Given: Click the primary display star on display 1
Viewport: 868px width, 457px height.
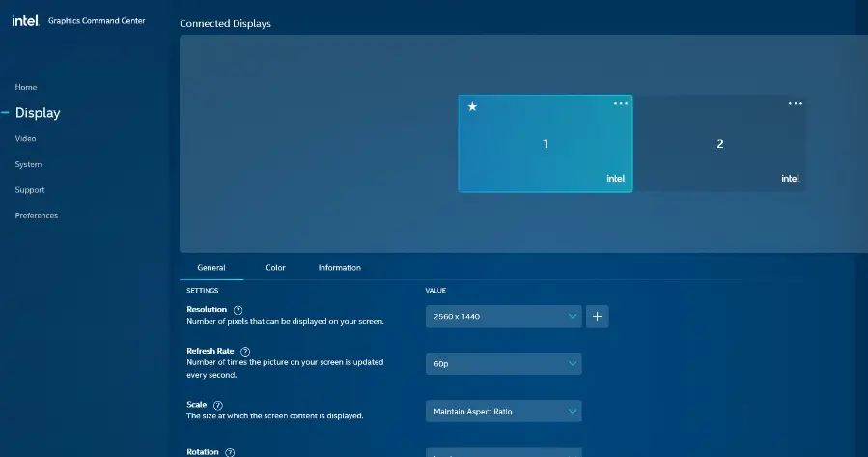Looking at the screenshot, I should pyautogui.click(x=472, y=106).
